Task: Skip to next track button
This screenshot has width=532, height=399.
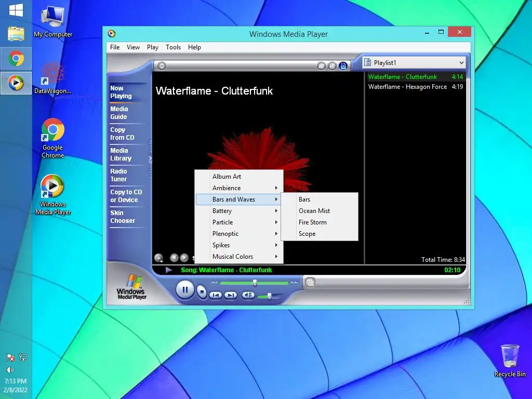Action: pyautogui.click(x=230, y=295)
